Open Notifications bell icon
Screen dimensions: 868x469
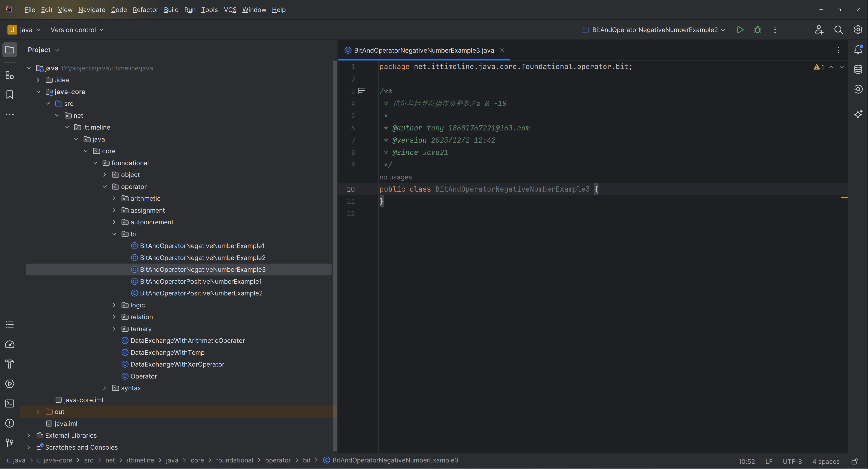(858, 50)
